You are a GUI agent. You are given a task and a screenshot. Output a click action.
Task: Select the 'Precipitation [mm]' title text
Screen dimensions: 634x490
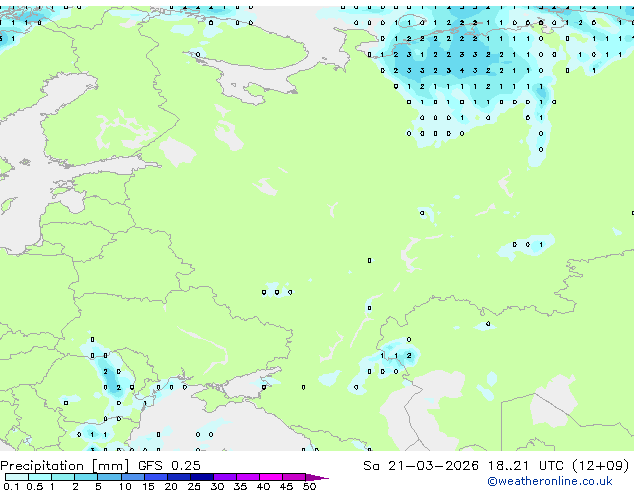coord(65,466)
